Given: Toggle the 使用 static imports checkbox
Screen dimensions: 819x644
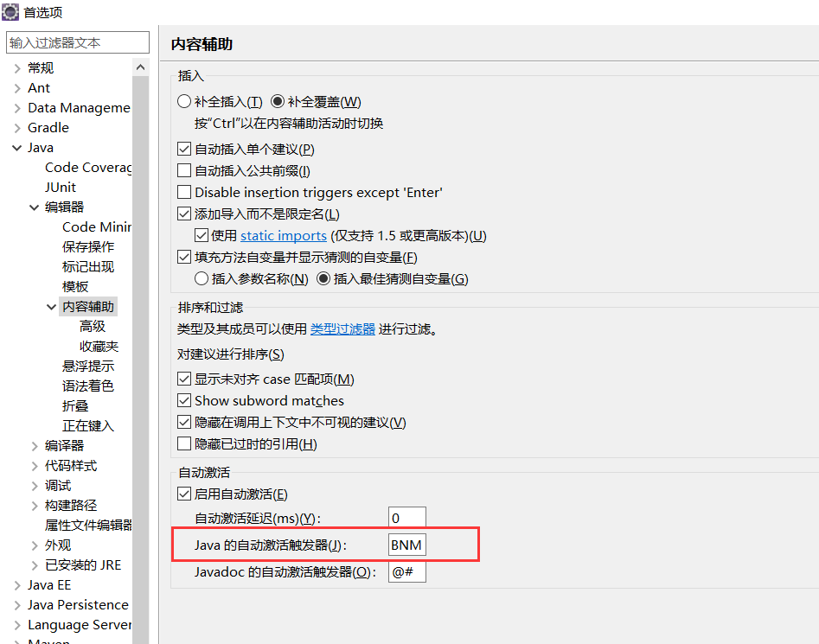Looking at the screenshot, I should point(202,235).
